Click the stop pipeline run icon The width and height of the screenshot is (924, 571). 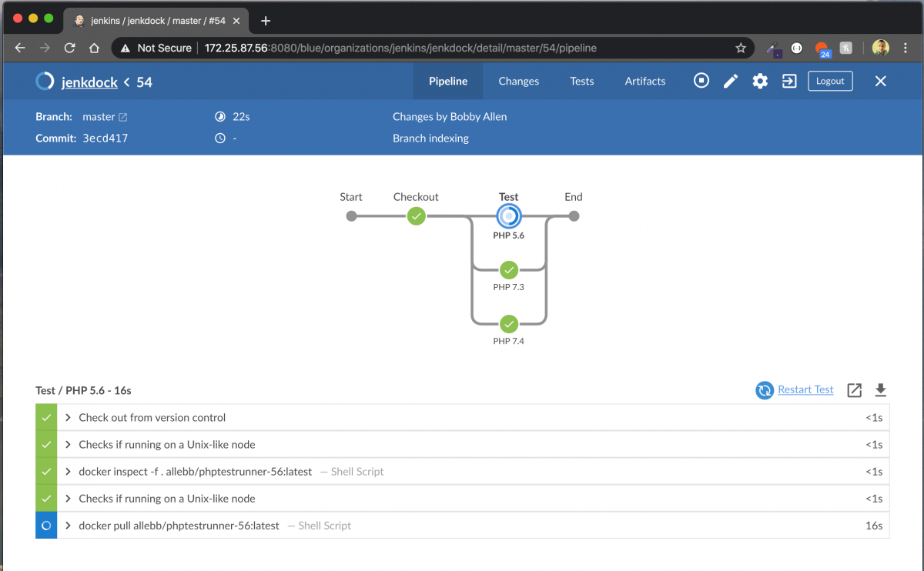[701, 81]
